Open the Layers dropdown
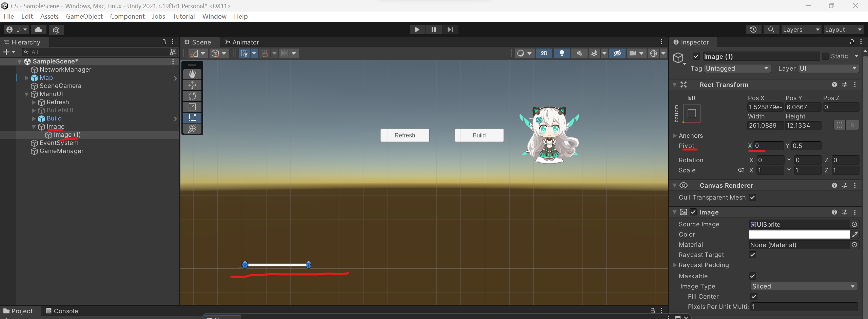868x319 pixels. 801,30
